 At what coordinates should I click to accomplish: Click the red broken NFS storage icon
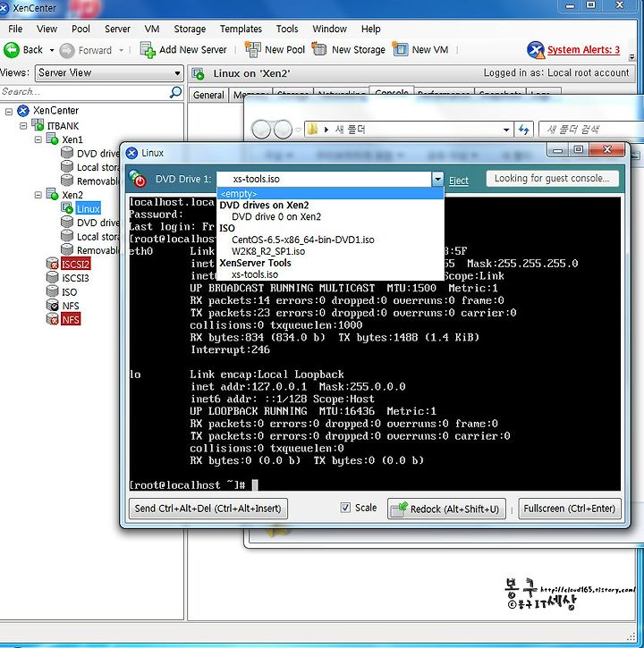click(x=52, y=318)
